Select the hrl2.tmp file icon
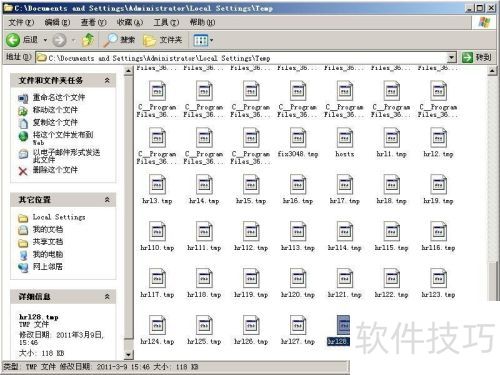This screenshot has width=500, height=375. (x=438, y=138)
